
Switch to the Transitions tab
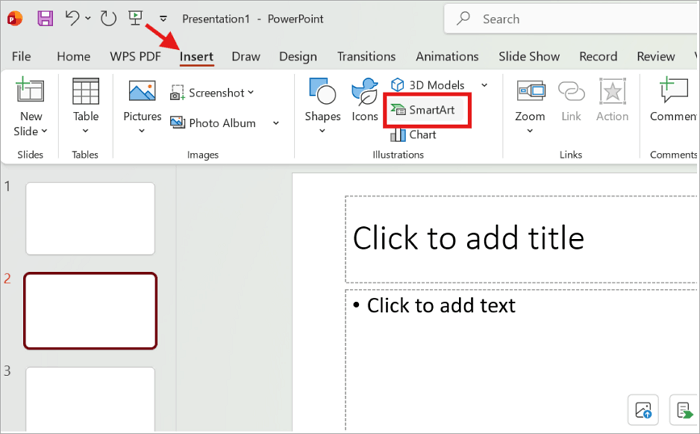coord(366,57)
